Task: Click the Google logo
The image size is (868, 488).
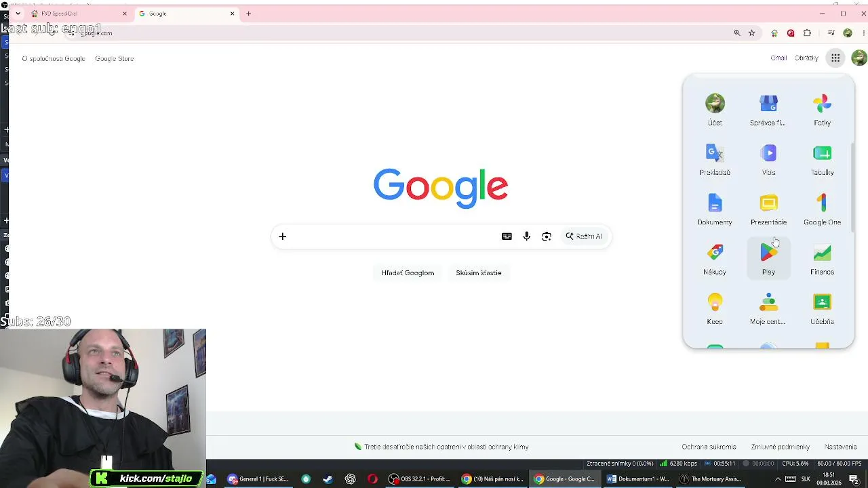Action: tap(441, 188)
